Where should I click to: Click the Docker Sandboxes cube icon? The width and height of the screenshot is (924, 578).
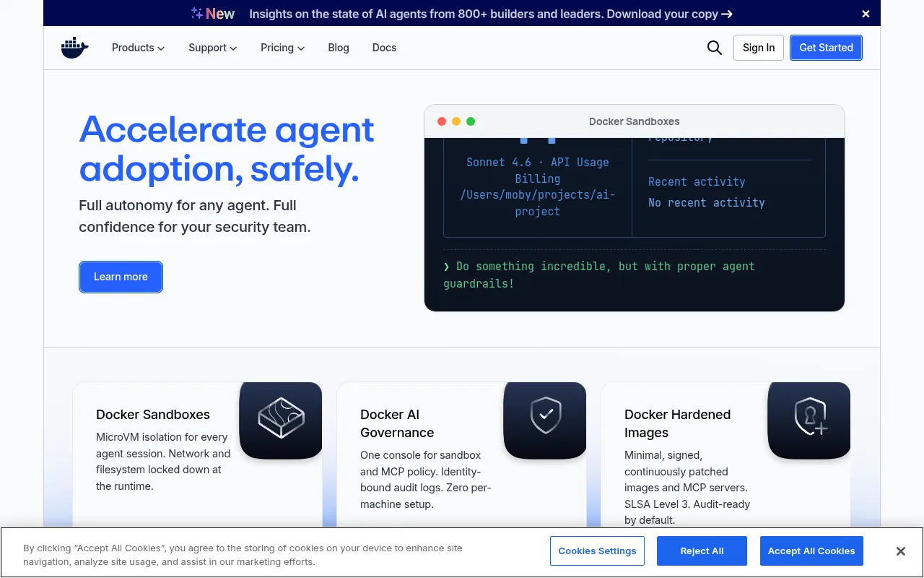click(281, 418)
